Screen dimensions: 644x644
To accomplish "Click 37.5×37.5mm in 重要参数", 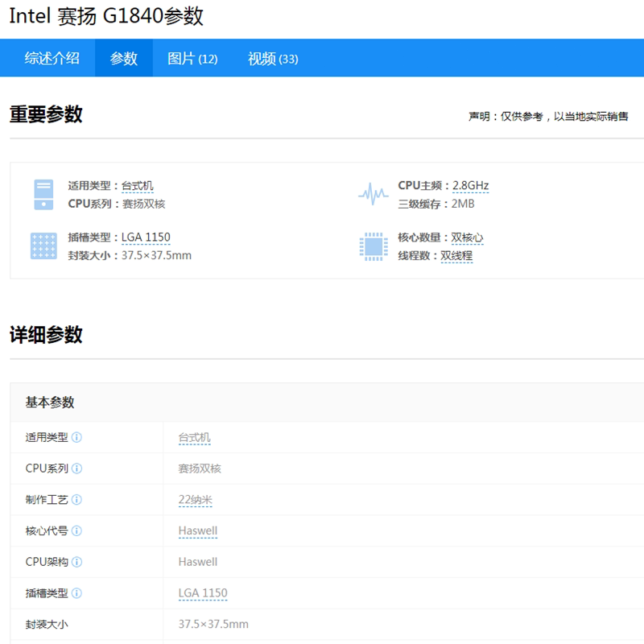I will pyautogui.click(x=156, y=255).
